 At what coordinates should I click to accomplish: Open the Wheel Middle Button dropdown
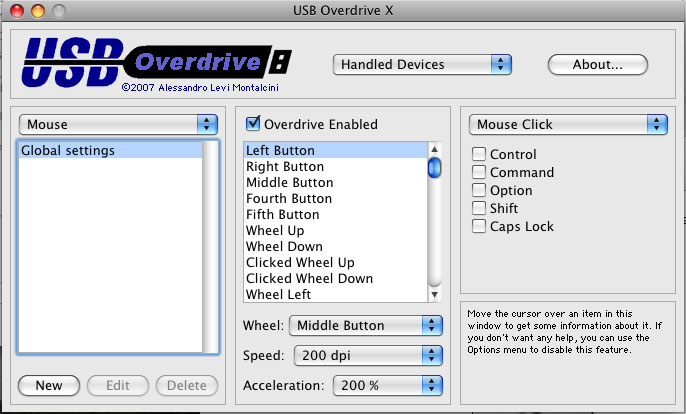pos(366,326)
